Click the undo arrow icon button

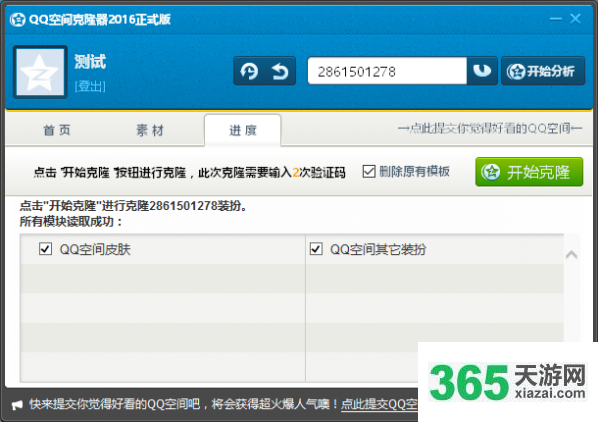coord(280,71)
